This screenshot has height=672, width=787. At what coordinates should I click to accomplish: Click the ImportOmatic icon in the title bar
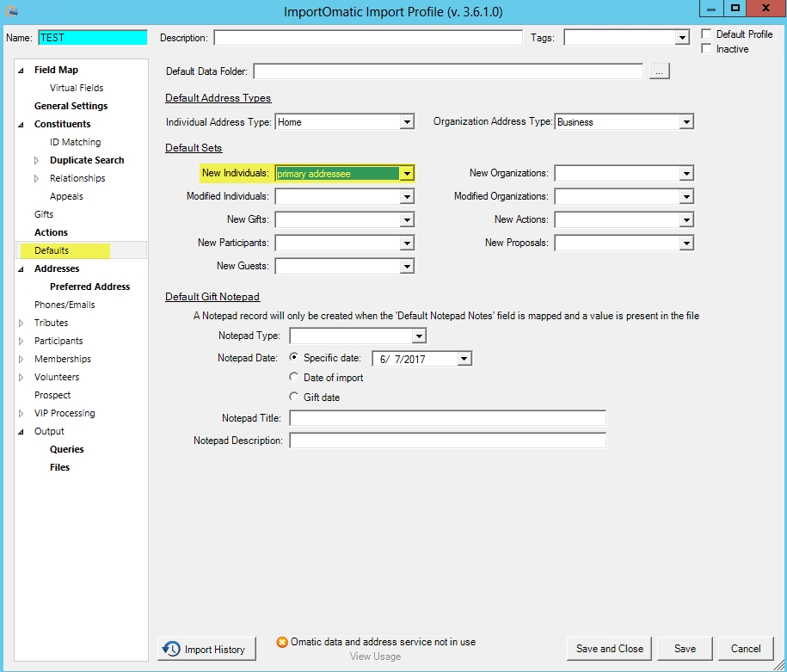coord(11,9)
